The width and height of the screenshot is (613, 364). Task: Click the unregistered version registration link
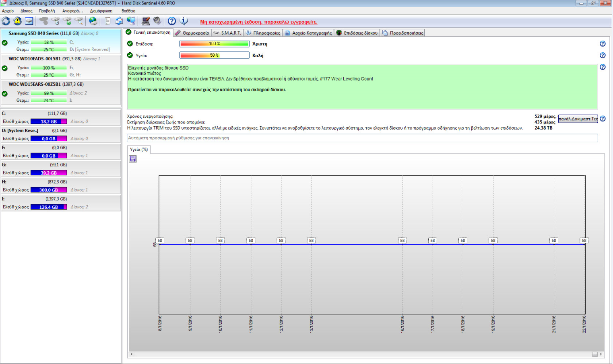(259, 22)
